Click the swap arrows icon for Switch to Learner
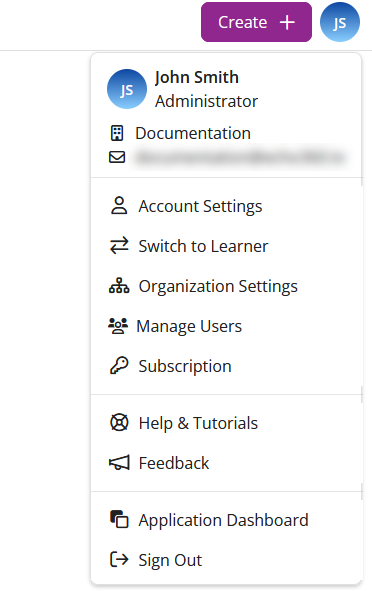Screen dimensions: 372x591 click(x=119, y=246)
